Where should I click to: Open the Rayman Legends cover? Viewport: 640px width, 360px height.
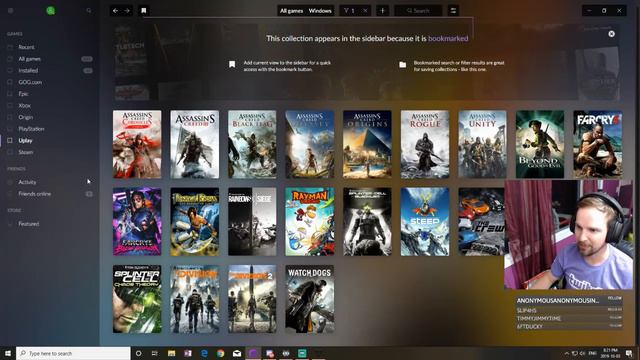(310, 222)
